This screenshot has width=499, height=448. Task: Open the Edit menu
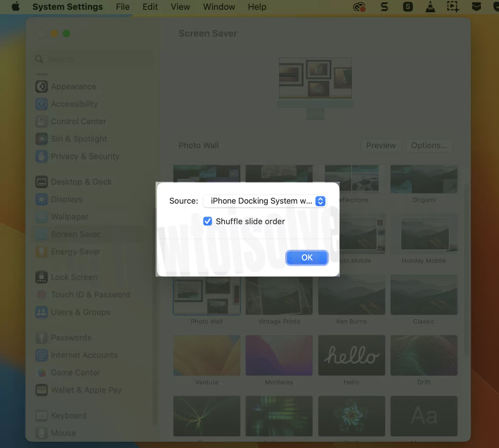tap(150, 7)
